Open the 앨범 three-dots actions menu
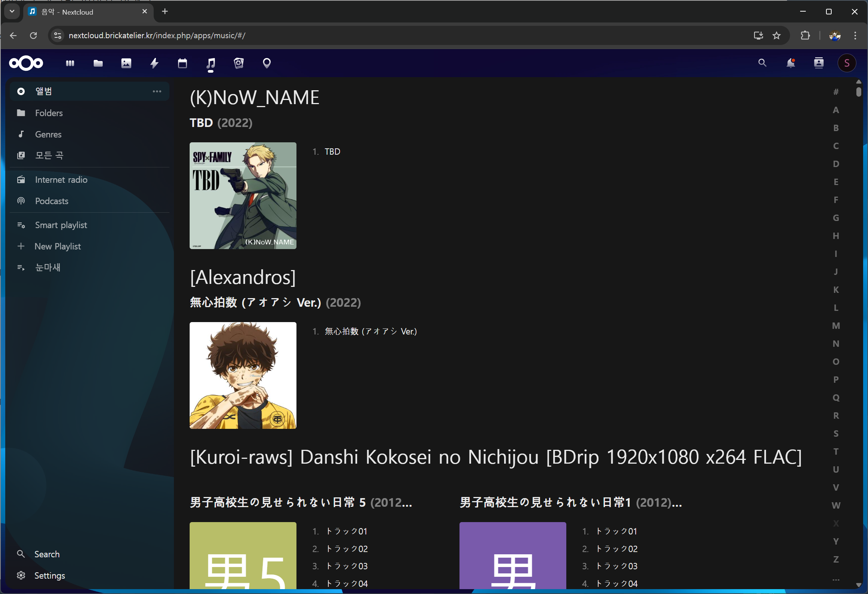The image size is (868, 594). point(157,91)
